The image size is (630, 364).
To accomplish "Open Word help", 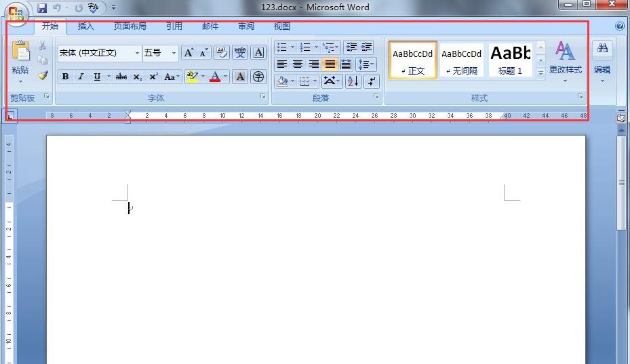I will coord(620,26).
